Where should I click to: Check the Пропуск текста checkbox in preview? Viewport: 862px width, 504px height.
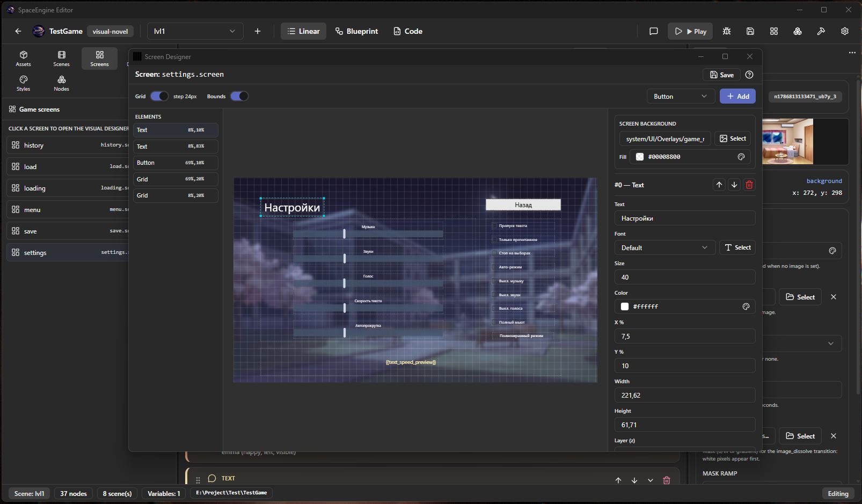[494, 226]
